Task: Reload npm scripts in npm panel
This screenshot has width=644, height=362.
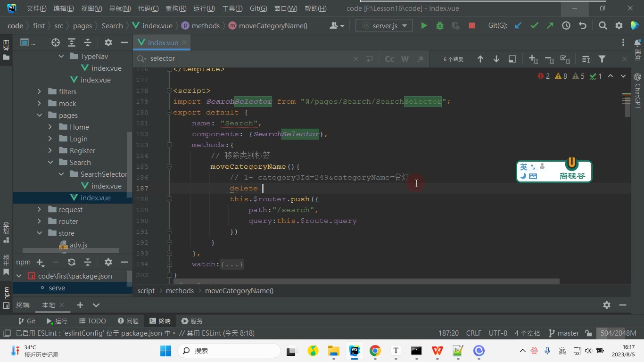Action: pyautogui.click(x=72, y=262)
